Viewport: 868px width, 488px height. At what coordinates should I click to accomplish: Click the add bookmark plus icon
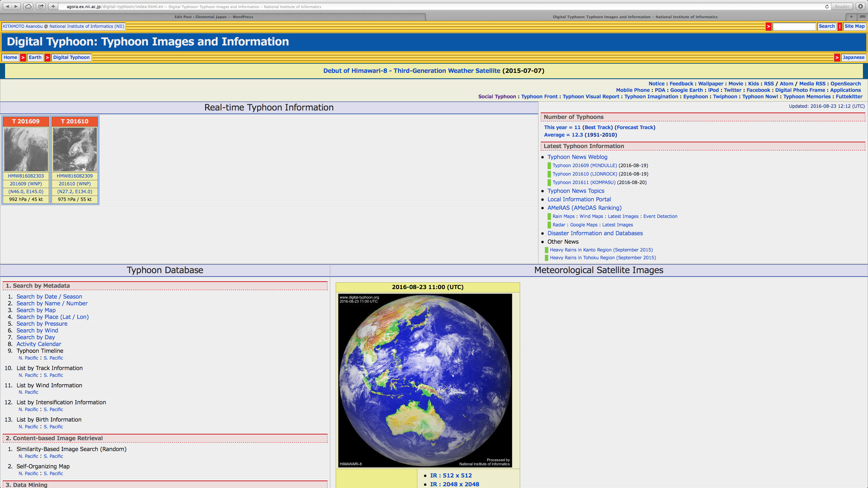pos(53,6)
